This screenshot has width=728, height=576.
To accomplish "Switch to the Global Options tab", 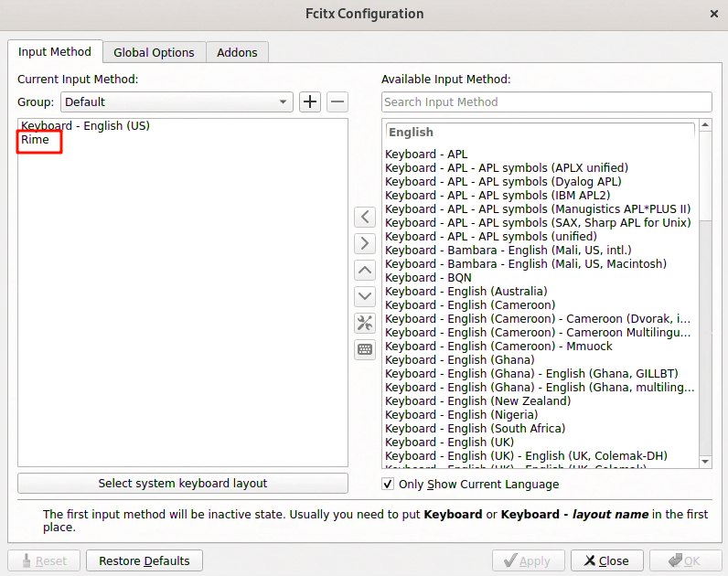I will [x=154, y=52].
